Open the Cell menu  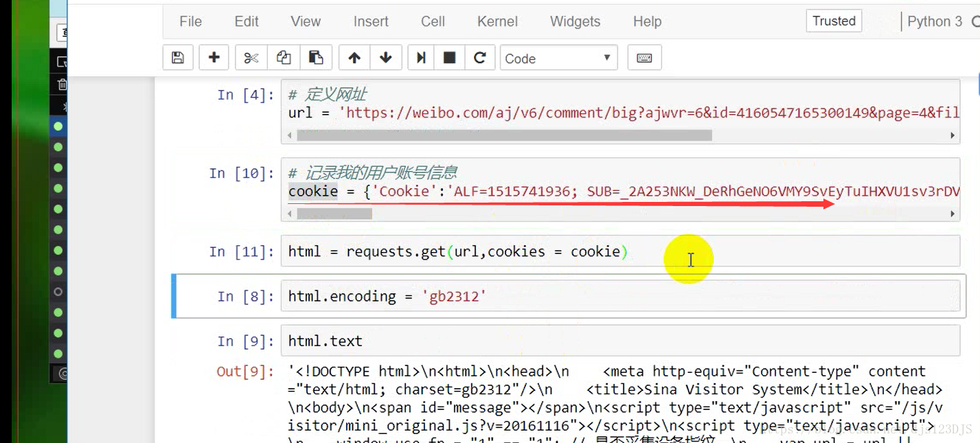point(433,21)
